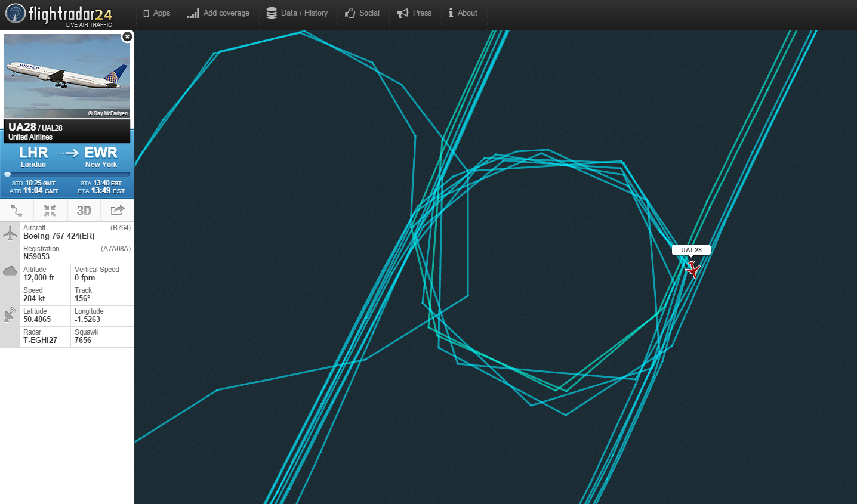Click United Airlines airline name
The height and width of the screenshot is (504, 857).
pyautogui.click(x=30, y=137)
